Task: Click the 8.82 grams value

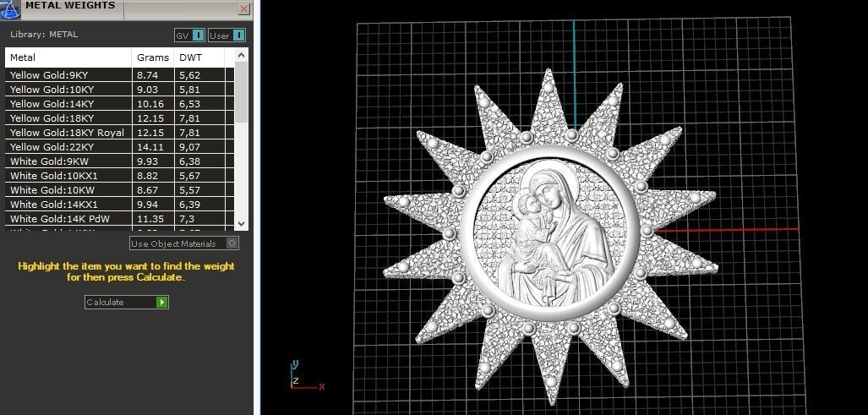Action: click(x=147, y=176)
